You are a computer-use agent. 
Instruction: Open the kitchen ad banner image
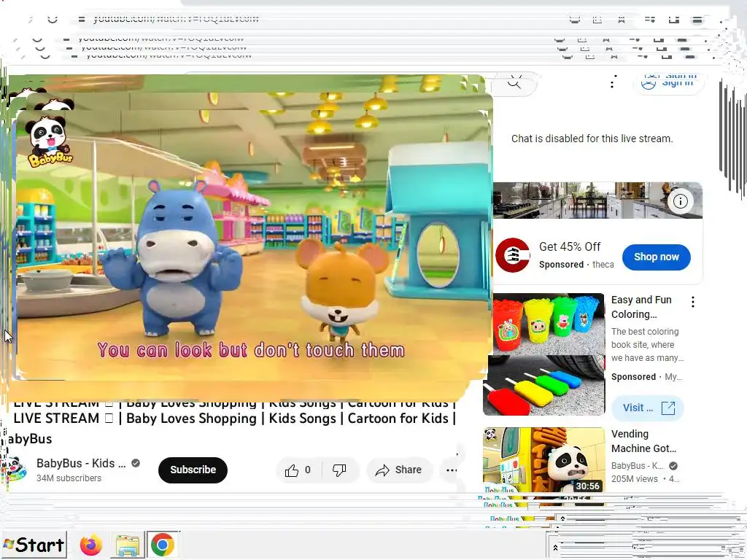tap(597, 201)
